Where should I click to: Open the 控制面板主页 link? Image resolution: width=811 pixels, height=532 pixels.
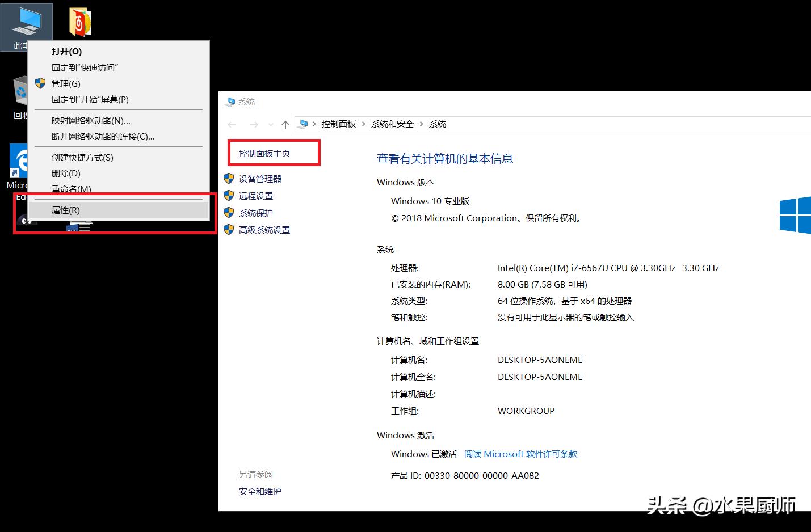coord(264,153)
